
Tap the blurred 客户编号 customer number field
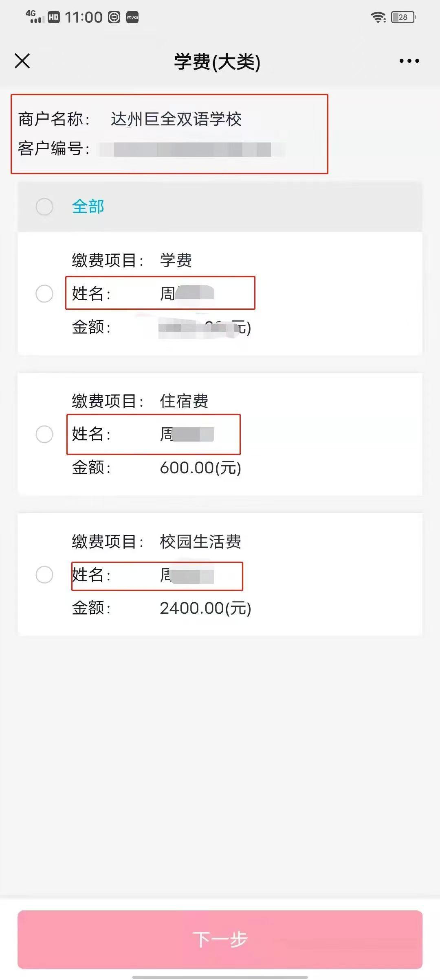click(191, 149)
